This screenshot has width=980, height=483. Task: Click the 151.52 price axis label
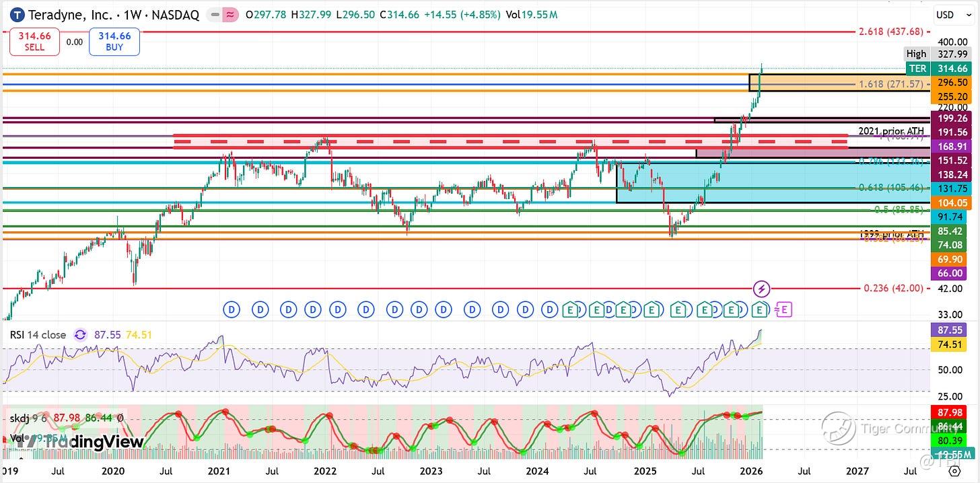click(950, 160)
